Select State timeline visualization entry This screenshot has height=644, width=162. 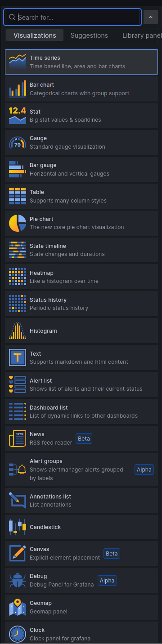click(81, 250)
